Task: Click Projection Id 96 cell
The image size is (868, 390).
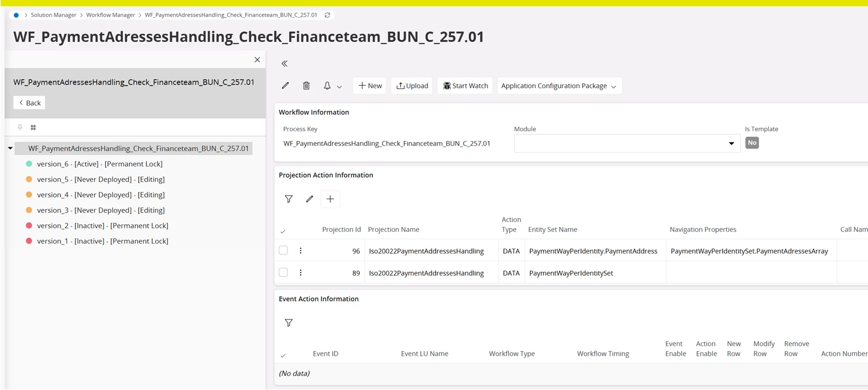Action: click(356, 251)
